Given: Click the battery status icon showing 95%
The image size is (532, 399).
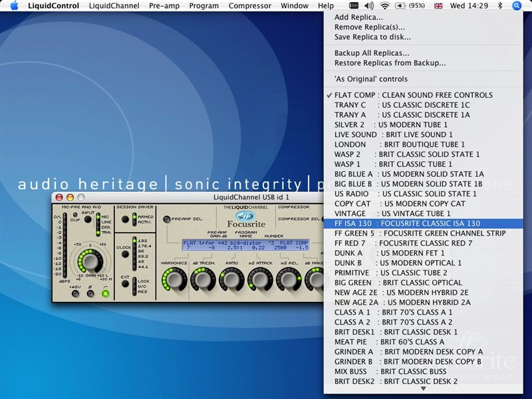Looking at the screenshot, I should 410,5.
